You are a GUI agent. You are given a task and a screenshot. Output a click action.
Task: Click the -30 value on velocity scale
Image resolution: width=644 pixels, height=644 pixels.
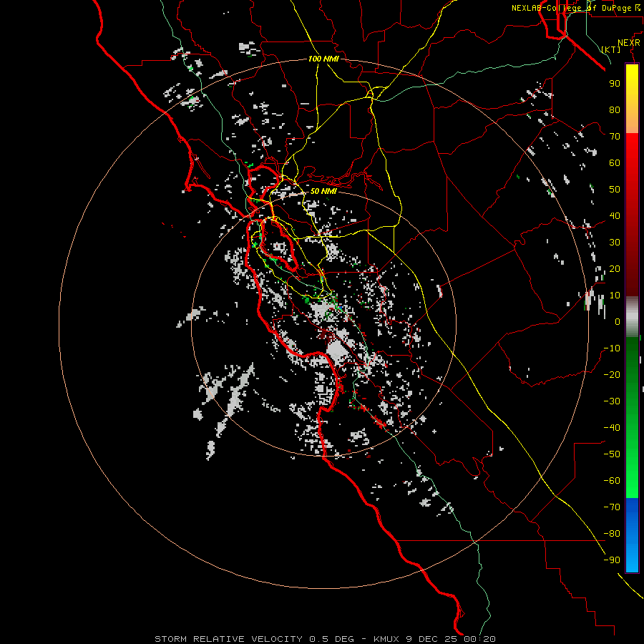[x=612, y=401]
